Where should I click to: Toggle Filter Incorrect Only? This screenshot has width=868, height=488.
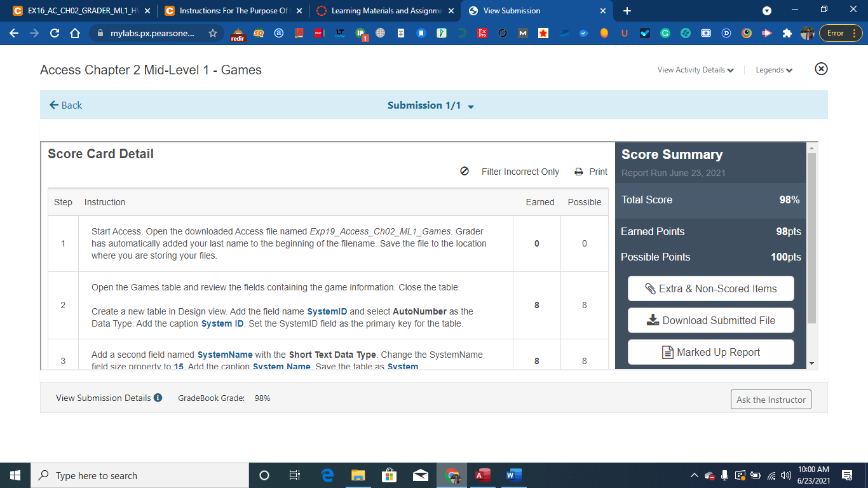tap(510, 172)
